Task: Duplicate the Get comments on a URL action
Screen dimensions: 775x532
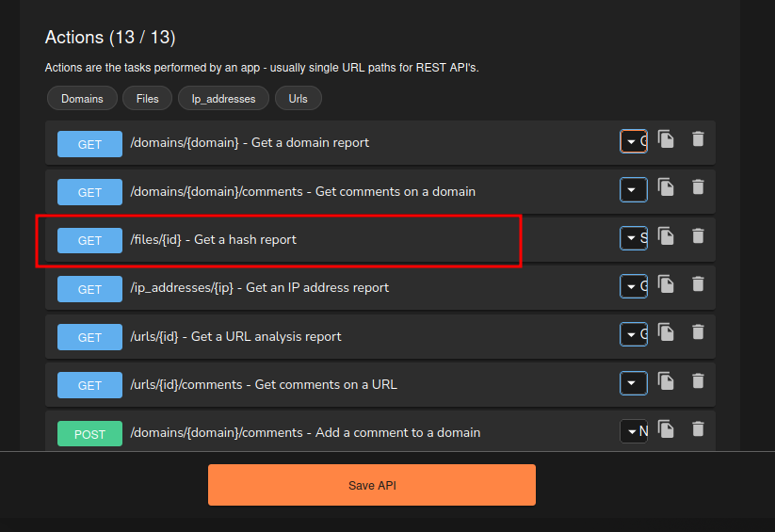Action: [666, 380]
